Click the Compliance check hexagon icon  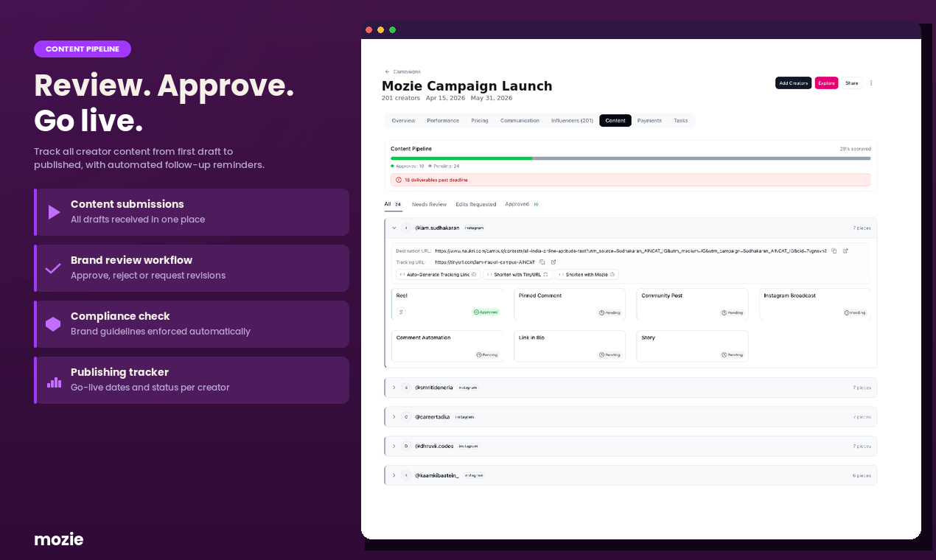tap(53, 324)
